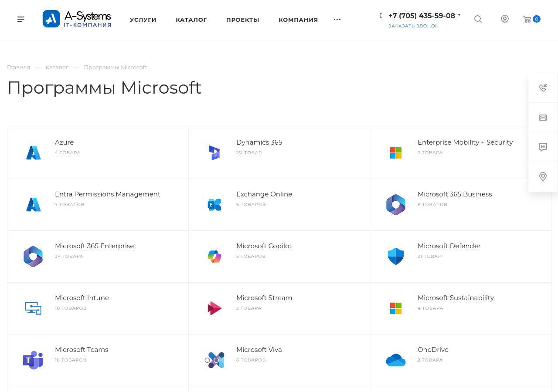Open Enterprise Mobility + Security title link

point(465,142)
